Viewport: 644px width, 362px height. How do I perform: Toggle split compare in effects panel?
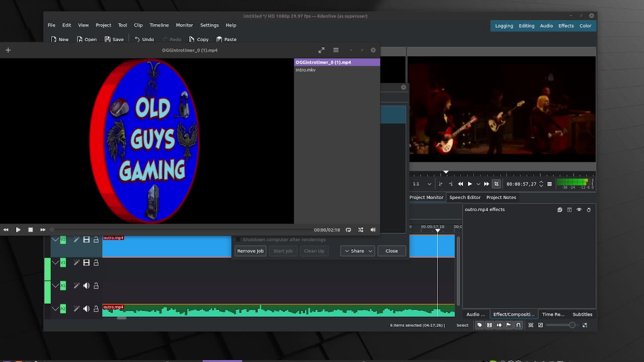click(x=570, y=210)
